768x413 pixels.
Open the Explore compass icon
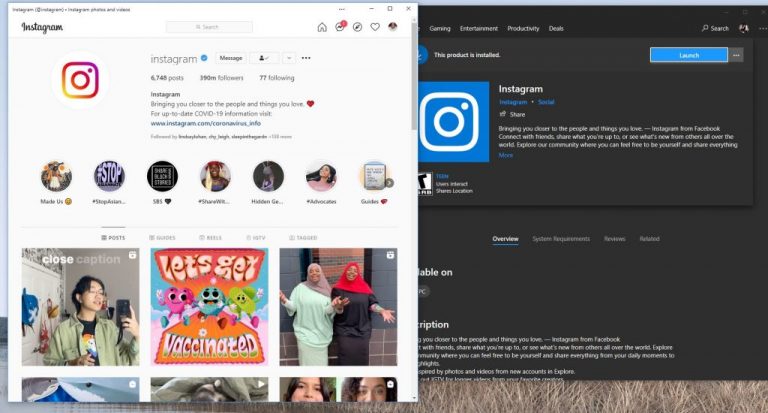(358, 27)
